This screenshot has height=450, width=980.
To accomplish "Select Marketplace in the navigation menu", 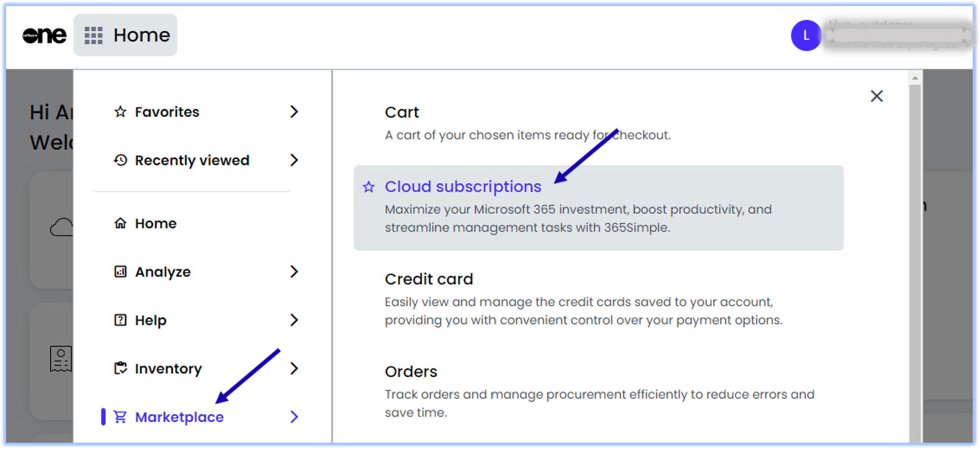I will 179,417.
